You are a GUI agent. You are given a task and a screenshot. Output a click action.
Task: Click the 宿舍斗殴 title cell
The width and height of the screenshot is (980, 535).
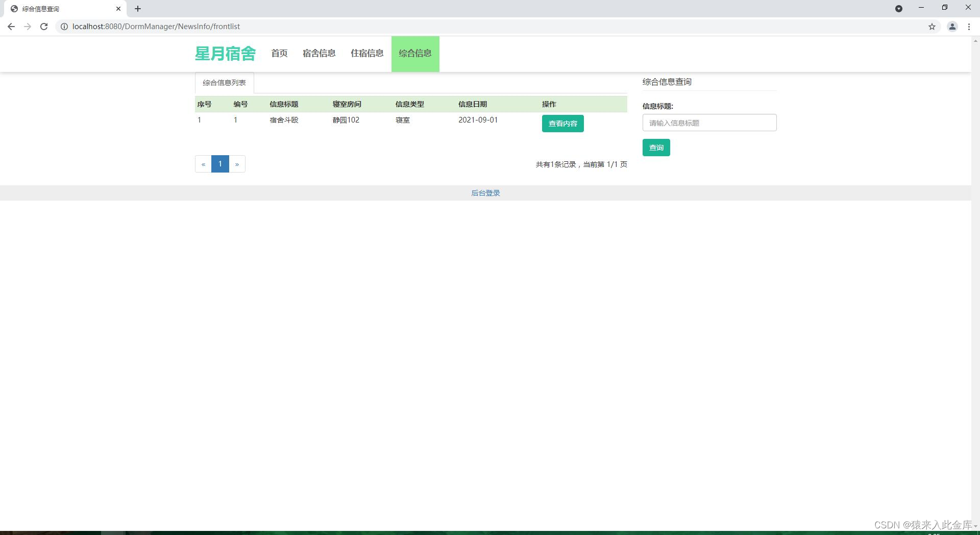[x=284, y=120]
